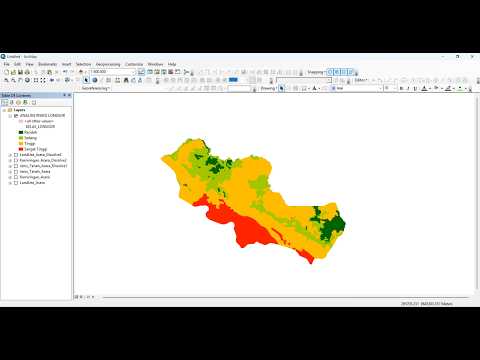Collapse the Layers data frame node
This screenshot has height=360, width=480.
click(x=4, y=110)
